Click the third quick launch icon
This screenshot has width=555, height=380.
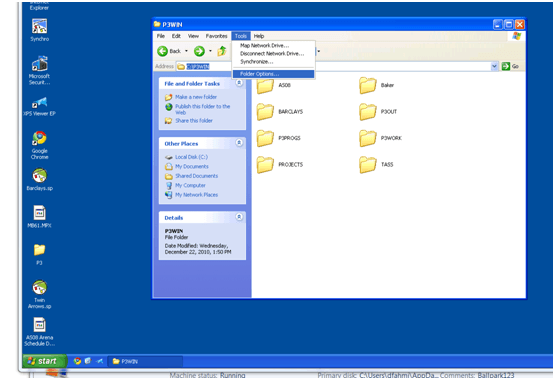[100, 361]
